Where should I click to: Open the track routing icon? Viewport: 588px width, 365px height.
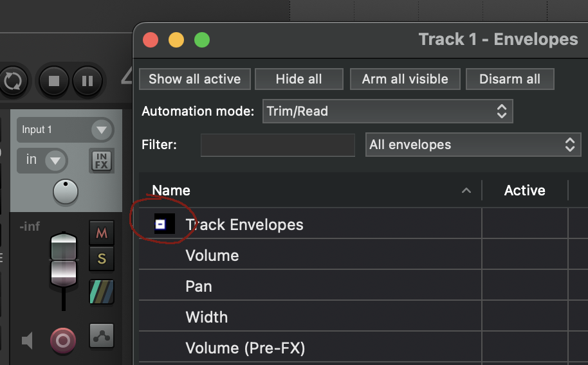[x=102, y=335]
